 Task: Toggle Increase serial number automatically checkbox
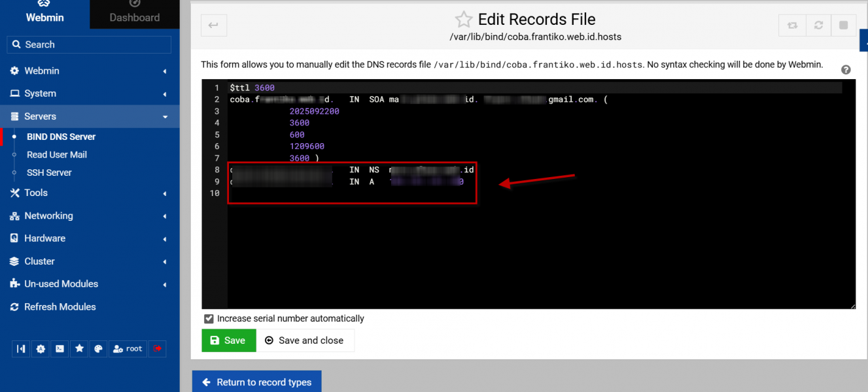[209, 319]
